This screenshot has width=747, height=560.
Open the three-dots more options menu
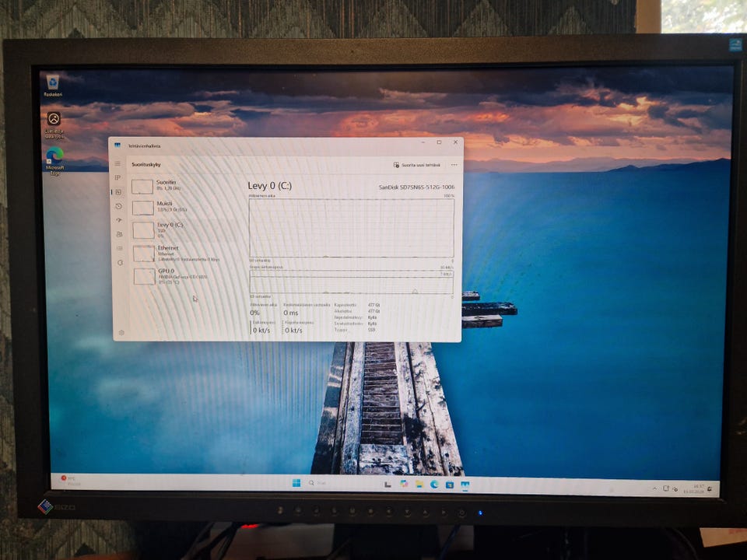(454, 165)
